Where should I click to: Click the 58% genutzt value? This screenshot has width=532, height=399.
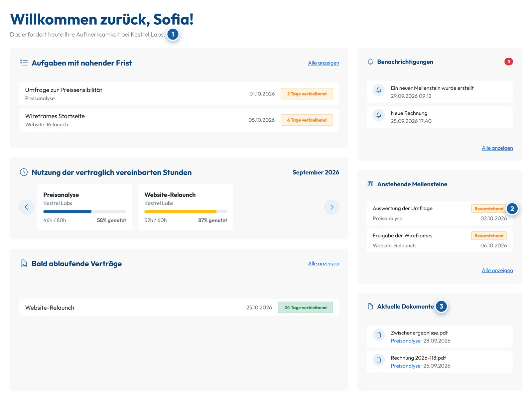[x=111, y=220]
